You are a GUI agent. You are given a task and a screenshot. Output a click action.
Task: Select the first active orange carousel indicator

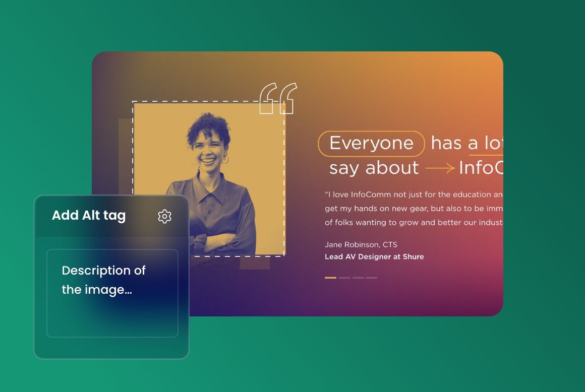tap(330, 278)
